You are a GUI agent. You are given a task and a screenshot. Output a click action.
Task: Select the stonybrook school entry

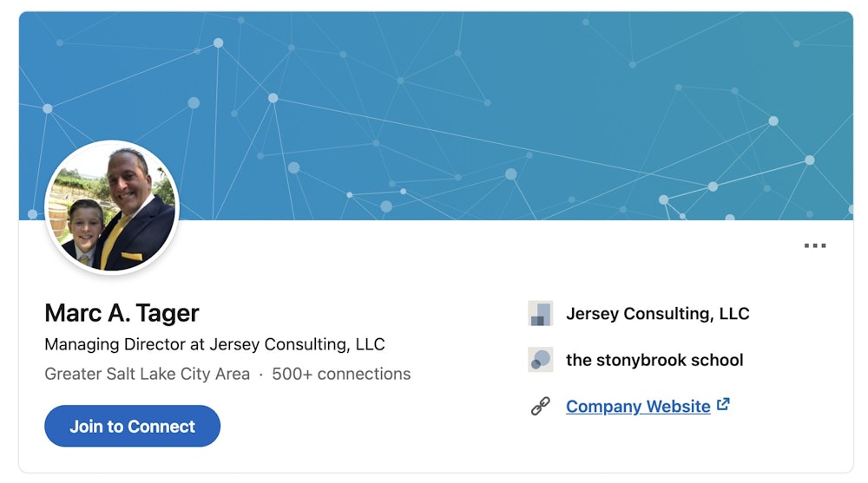[654, 360]
